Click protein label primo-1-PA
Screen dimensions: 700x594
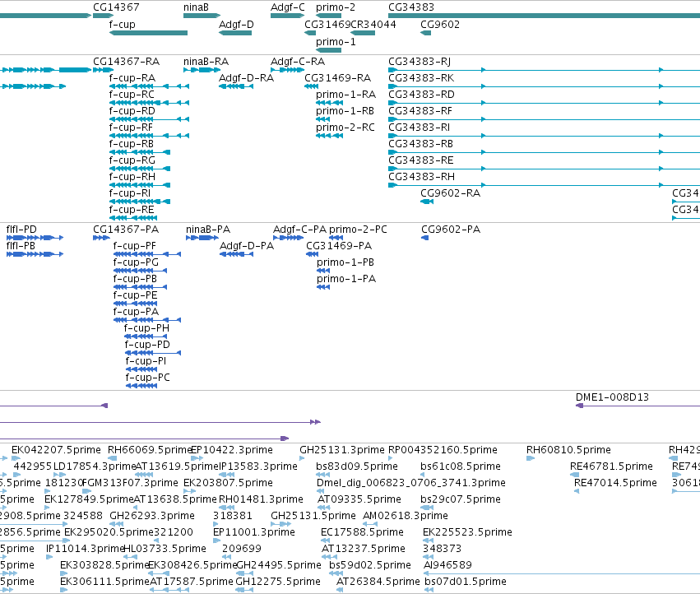coord(346,279)
